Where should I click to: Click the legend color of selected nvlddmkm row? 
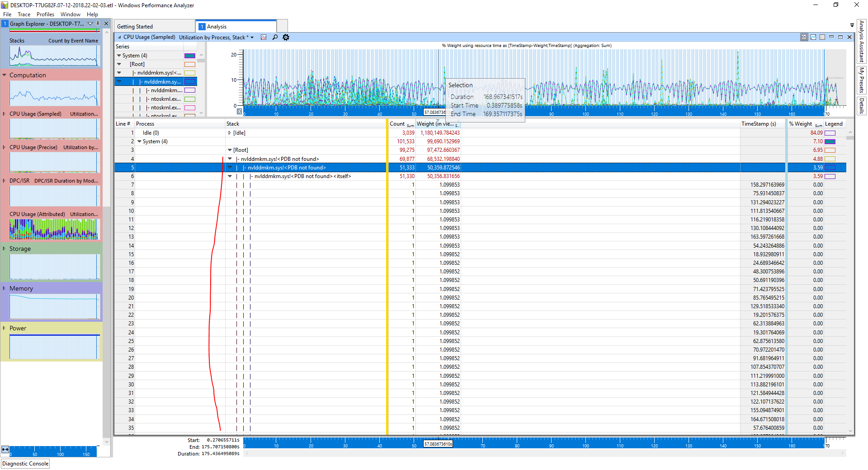coord(830,168)
